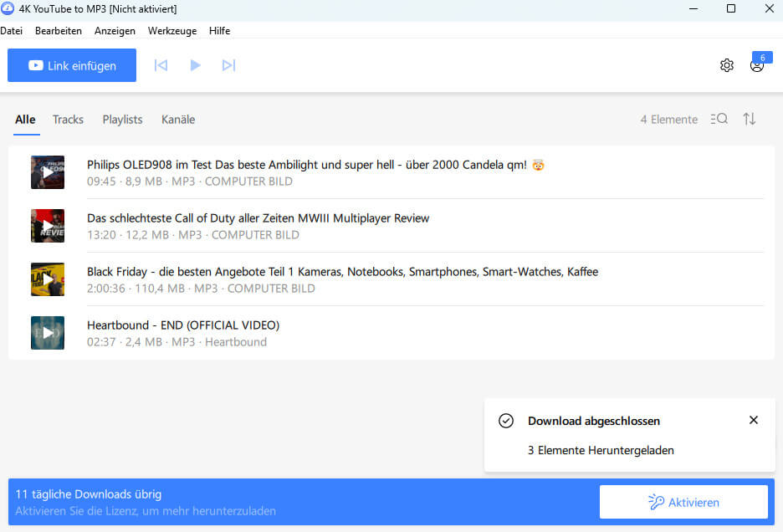This screenshot has width=783, height=532.
Task: Switch to the Tracks tab
Action: pyautogui.click(x=68, y=120)
